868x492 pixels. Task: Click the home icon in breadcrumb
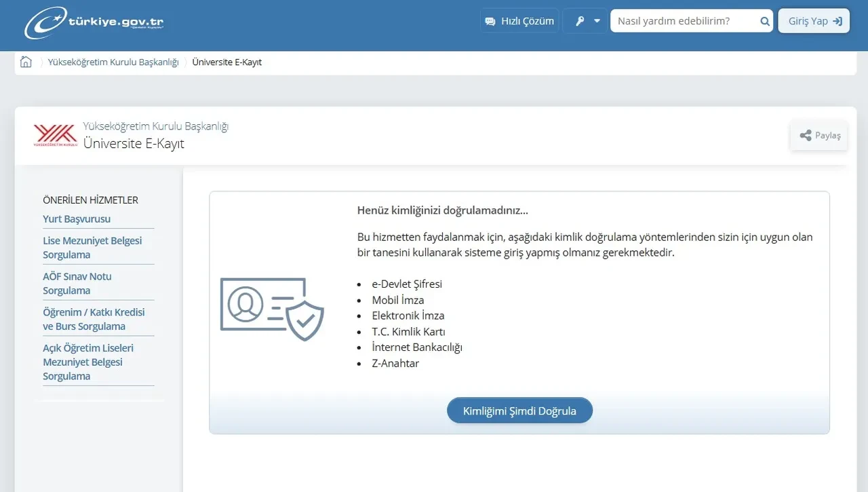[26, 62]
